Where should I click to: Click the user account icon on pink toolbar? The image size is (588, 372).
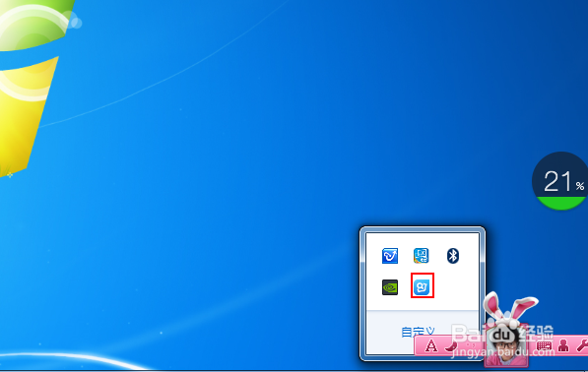coord(563,345)
